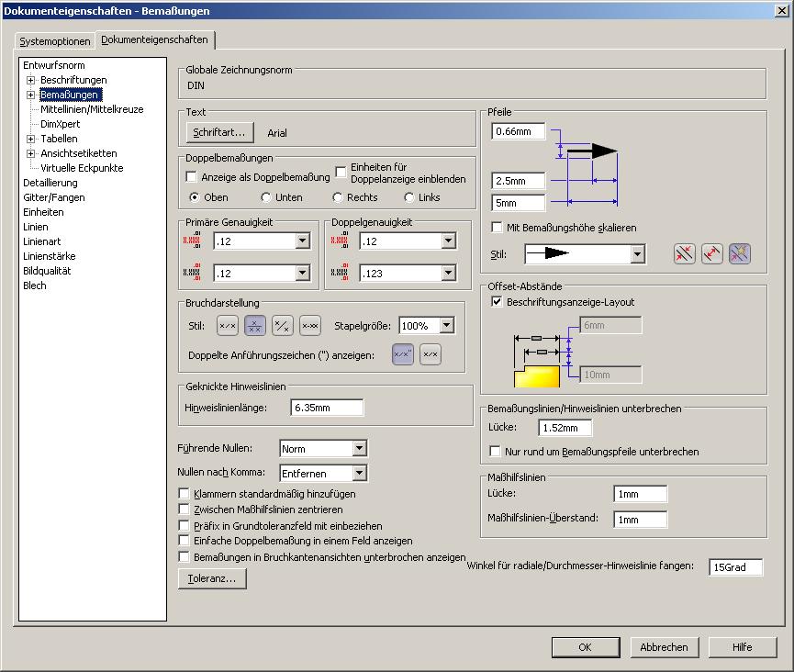
Task: Enable Anzeige als Doppelbemaßung checkbox
Action: pyautogui.click(x=192, y=176)
